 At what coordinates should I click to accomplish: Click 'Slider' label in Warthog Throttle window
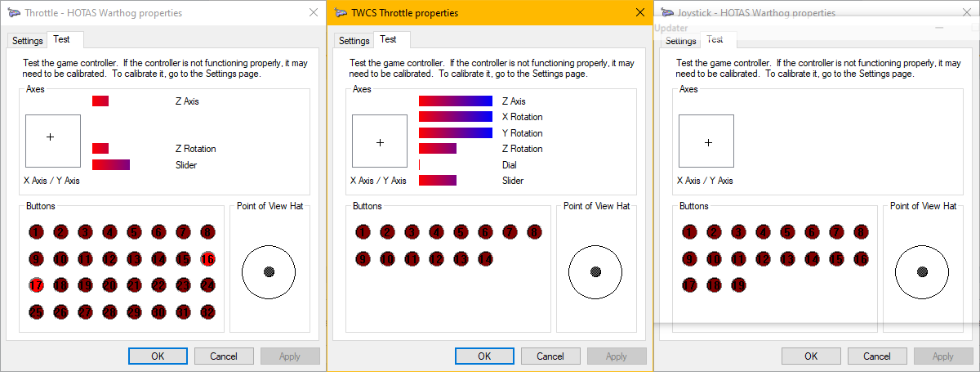coord(186,164)
